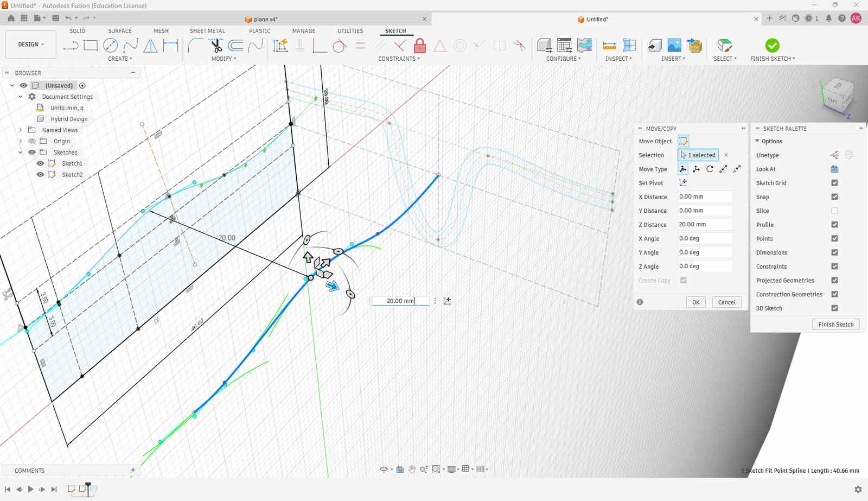Click the X Angle input field
Screen dimensions: 868x501
[x=705, y=238]
